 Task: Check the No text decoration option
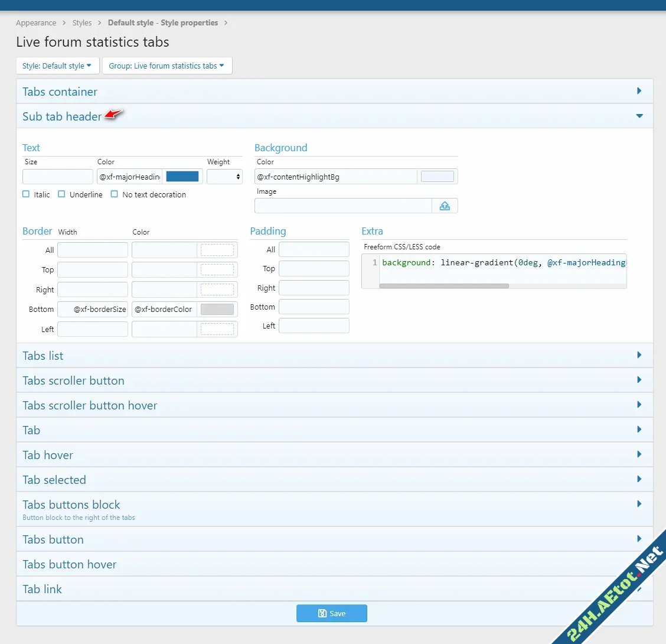(115, 194)
